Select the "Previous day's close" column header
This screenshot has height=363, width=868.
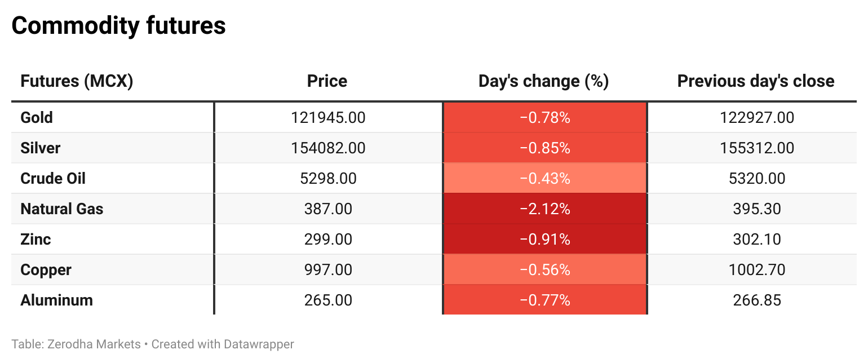(755, 81)
